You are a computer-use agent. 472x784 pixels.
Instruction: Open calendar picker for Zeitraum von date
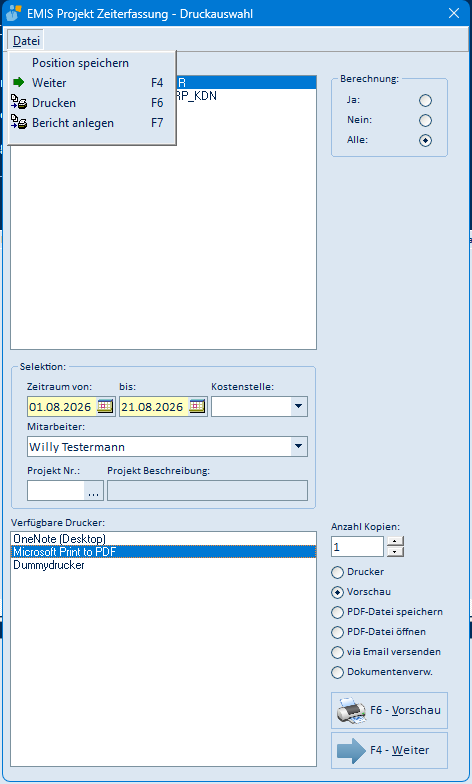[x=105, y=406]
